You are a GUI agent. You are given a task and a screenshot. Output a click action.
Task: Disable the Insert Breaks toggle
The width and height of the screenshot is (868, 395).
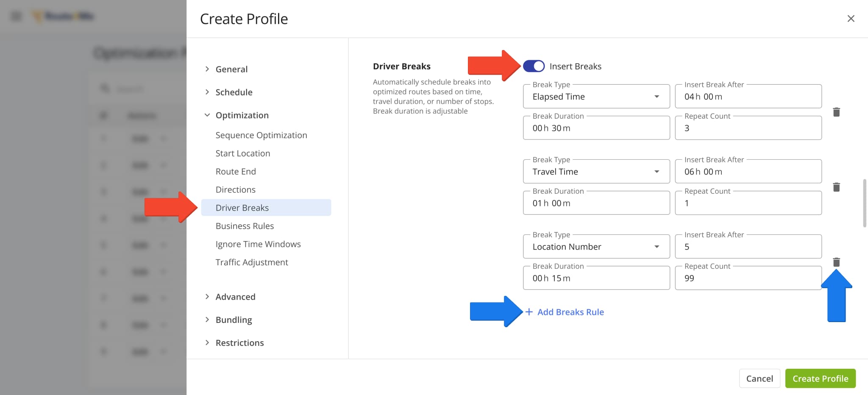pyautogui.click(x=534, y=66)
